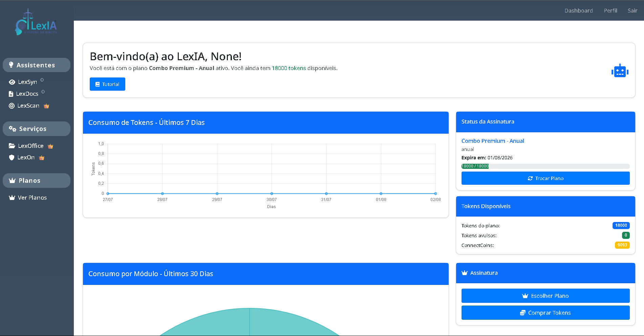644x336 pixels.
Task: Click the eye icon next to LexSyn
Action: [12, 82]
